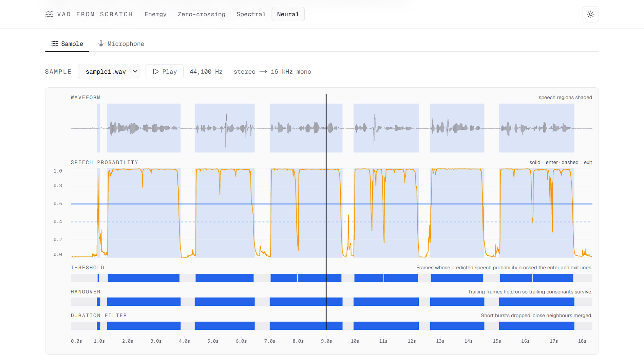This screenshot has height=360, width=644.
Task: Click the waveform's first large speech region
Action: click(144, 128)
